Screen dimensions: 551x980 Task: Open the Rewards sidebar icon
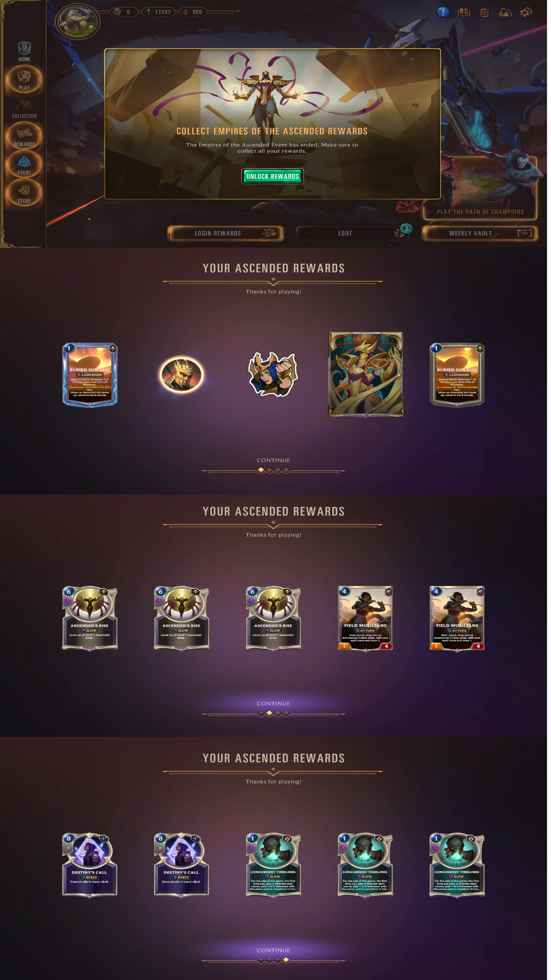pos(24,137)
